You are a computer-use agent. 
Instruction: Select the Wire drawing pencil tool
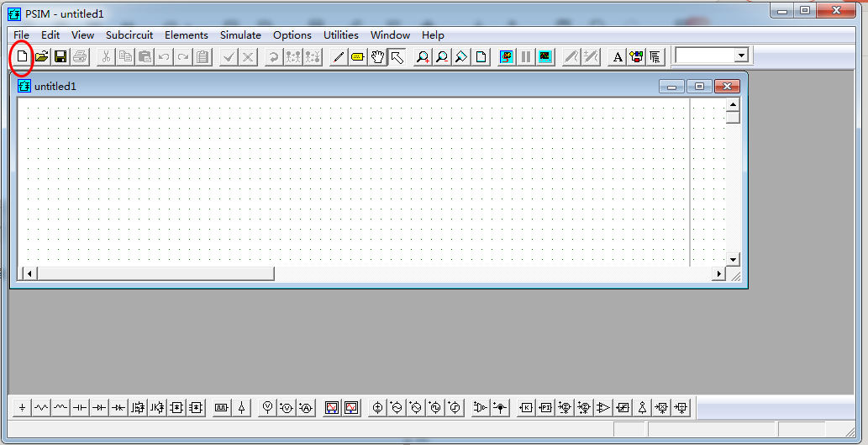click(x=339, y=56)
